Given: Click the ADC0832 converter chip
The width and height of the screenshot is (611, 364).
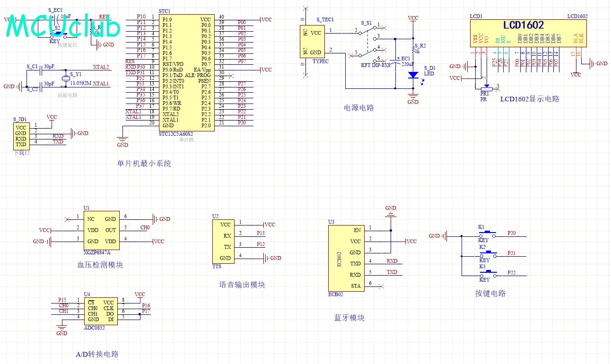Looking at the screenshot, I should pos(101,311).
